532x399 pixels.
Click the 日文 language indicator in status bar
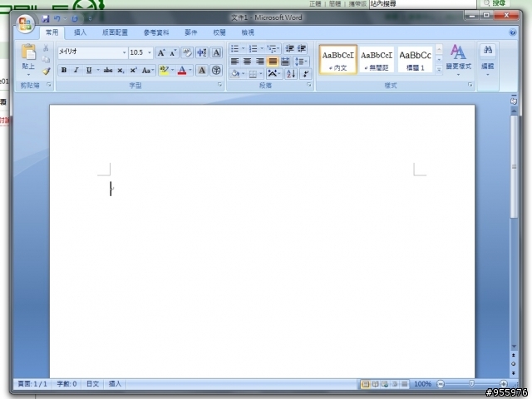click(92, 384)
